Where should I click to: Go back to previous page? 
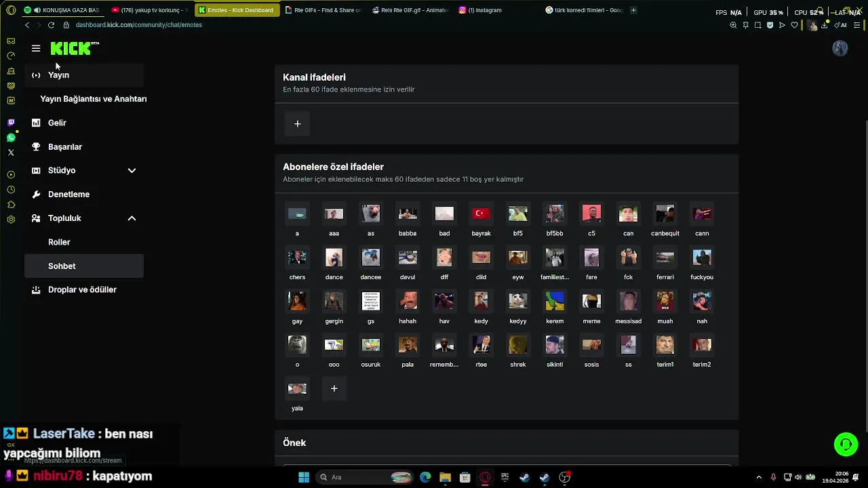pyautogui.click(x=26, y=25)
